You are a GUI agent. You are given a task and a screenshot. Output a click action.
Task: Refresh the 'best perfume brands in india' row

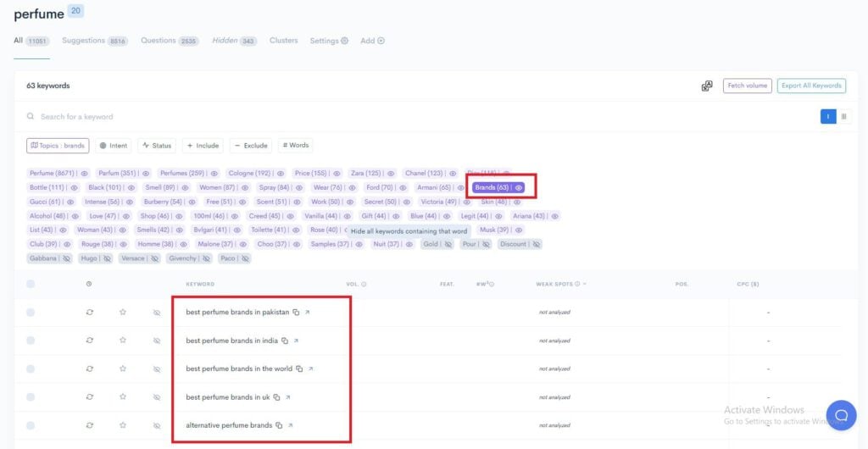[x=90, y=340]
